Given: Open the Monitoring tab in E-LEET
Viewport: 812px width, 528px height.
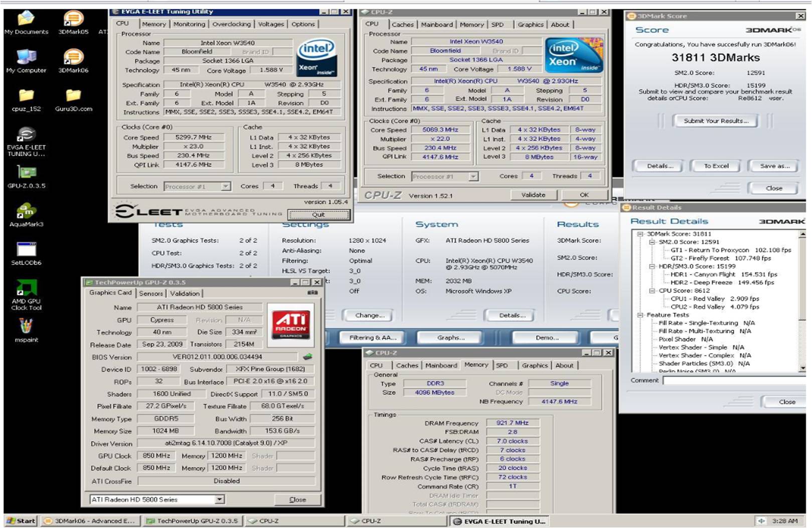Looking at the screenshot, I should pyautogui.click(x=189, y=24).
